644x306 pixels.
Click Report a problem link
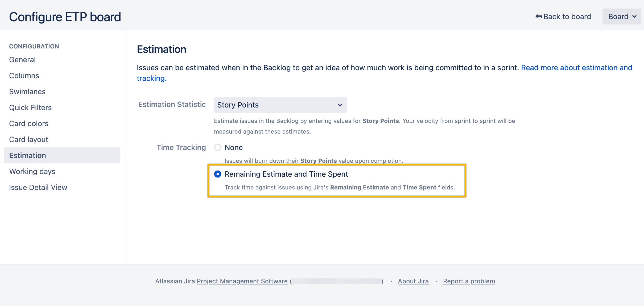click(x=469, y=281)
